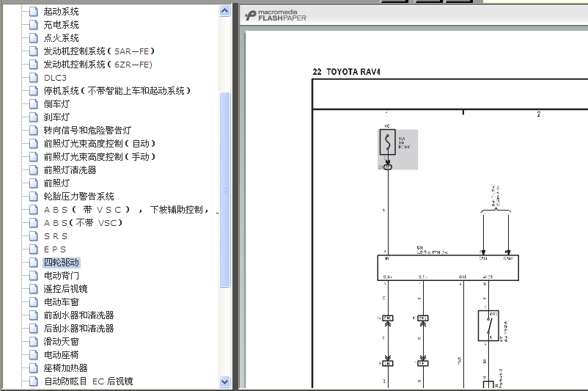588x391 pixels.
Task: Open 前刮水器和清洗器 entry
Action: pos(78,315)
